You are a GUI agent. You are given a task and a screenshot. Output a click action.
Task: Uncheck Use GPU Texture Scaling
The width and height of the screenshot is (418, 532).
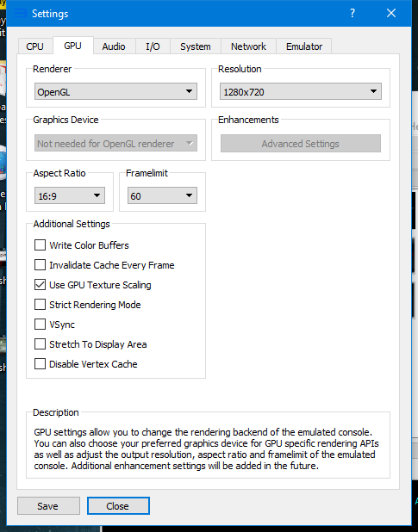pos(40,285)
